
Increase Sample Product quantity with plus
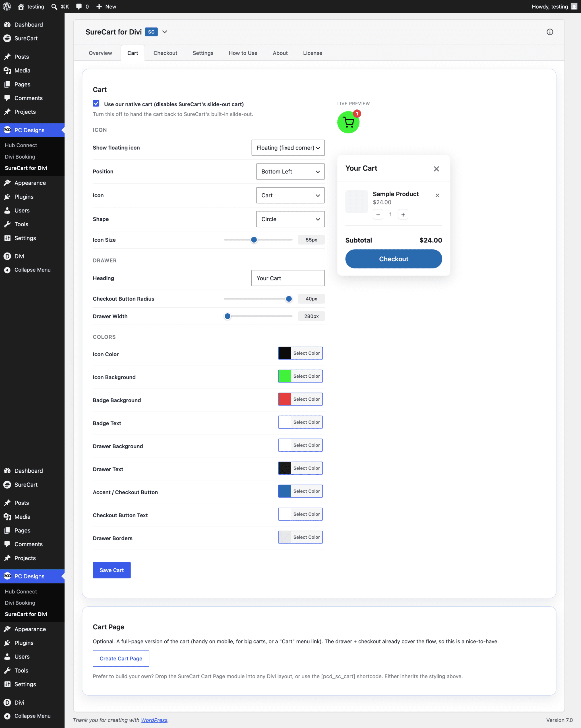click(403, 214)
